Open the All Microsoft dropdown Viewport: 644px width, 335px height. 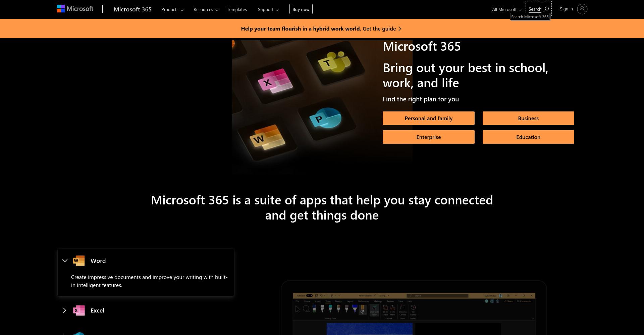[507, 9]
